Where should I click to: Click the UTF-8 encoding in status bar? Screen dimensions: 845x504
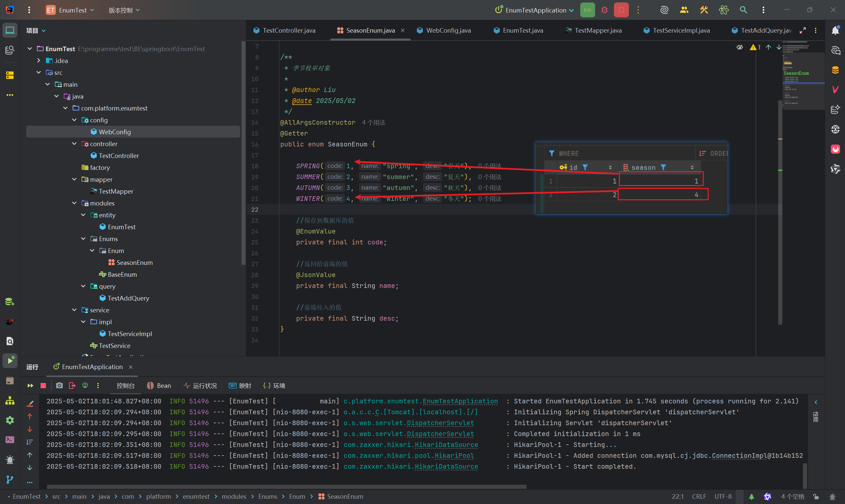(723, 496)
